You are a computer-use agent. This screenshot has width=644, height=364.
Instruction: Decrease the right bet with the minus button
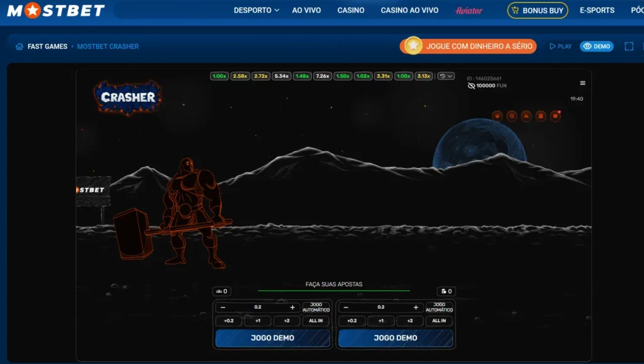(346, 307)
